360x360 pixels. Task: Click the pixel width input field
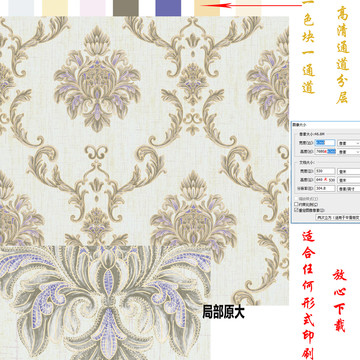click(x=325, y=143)
